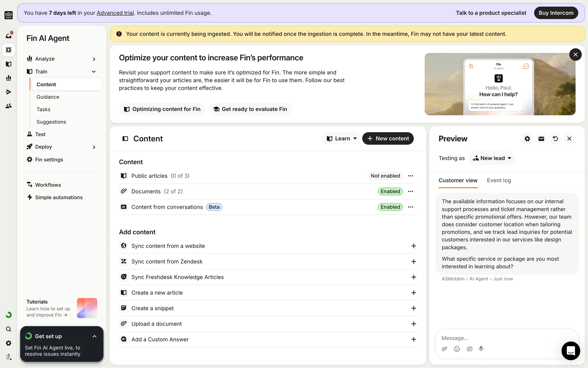The height and width of the screenshot is (368, 588).
Task: Open the search icon in the left rail
Action: click(9, 329)
